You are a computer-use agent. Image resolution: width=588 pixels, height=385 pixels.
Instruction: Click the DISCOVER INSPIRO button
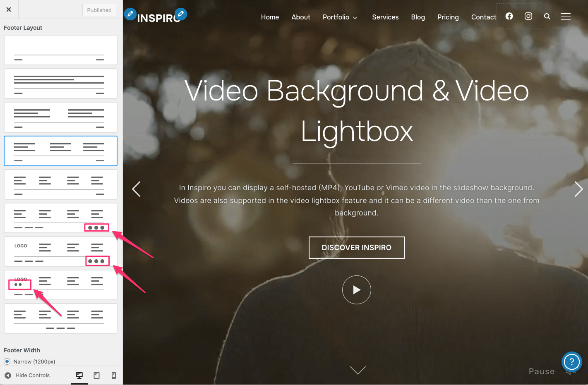356,247
